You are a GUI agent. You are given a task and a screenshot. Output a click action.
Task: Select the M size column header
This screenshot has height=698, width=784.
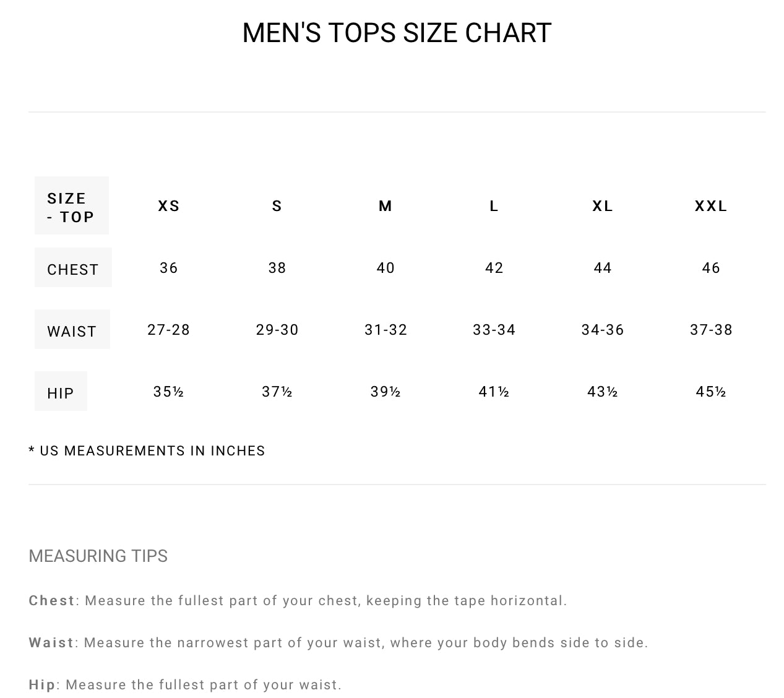pos(386,206)
